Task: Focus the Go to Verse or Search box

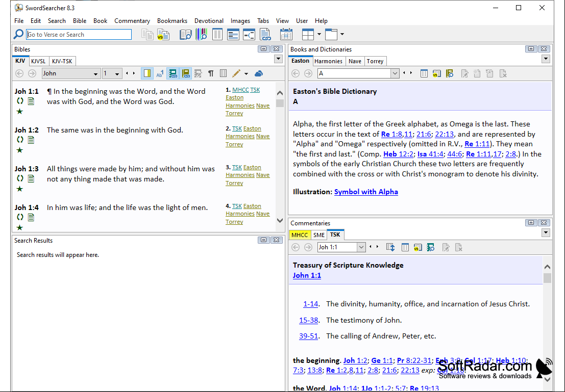Action: click(79, 35)
